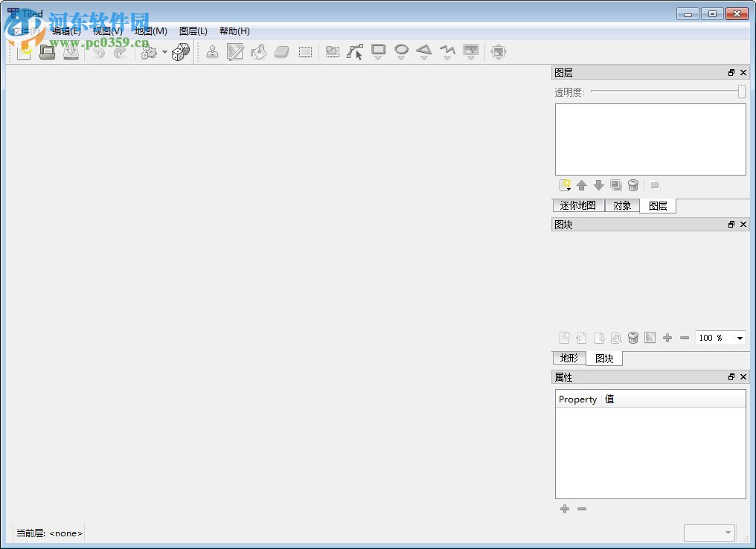Select the Terrain Brush tool

[x=235, y=52]
